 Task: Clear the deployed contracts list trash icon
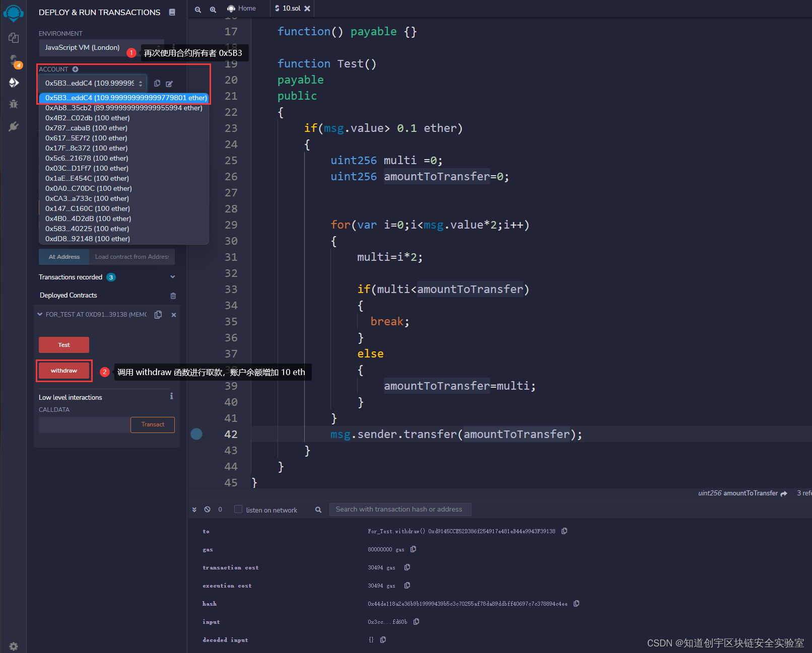coord(173,296)
